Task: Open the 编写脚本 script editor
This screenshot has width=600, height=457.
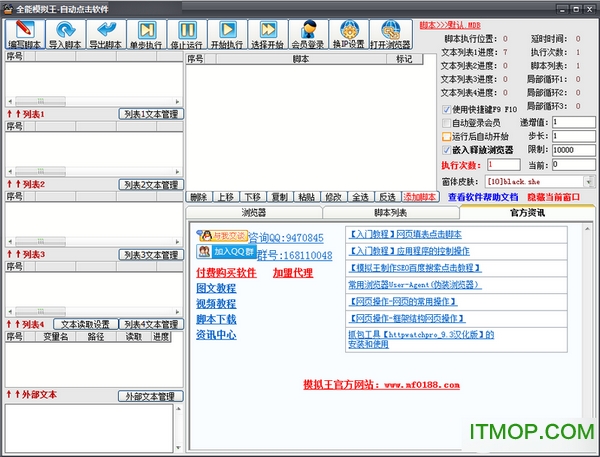Action: [x=24, y=34]
